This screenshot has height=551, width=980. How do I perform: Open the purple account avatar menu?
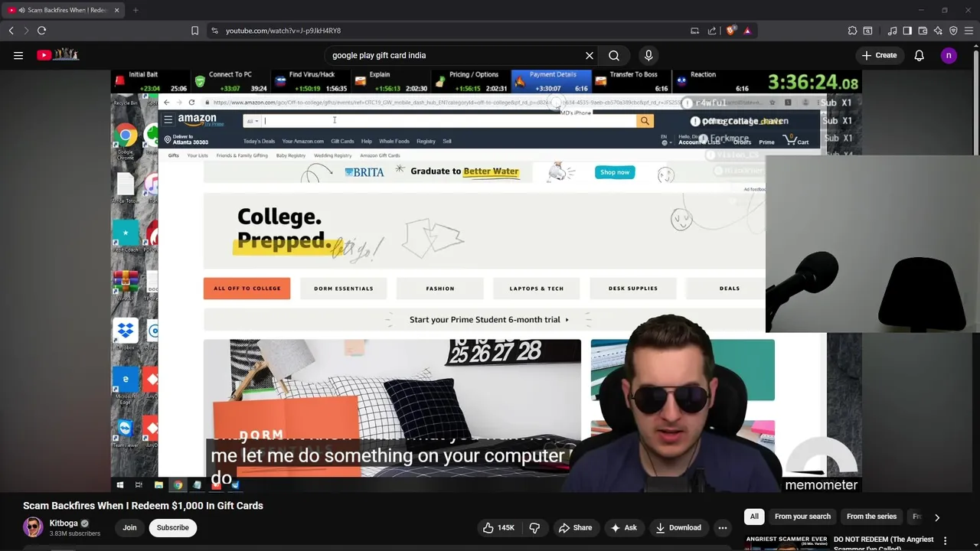pos(949,55)
